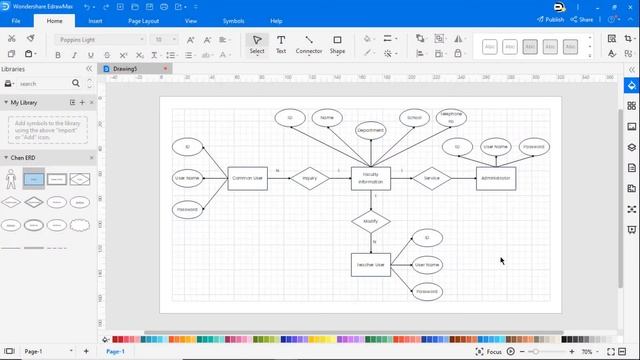Open the Layers panel icon in right sidebar
The width and height of the screenshot is (640, 360).
[x=631, y=147]
